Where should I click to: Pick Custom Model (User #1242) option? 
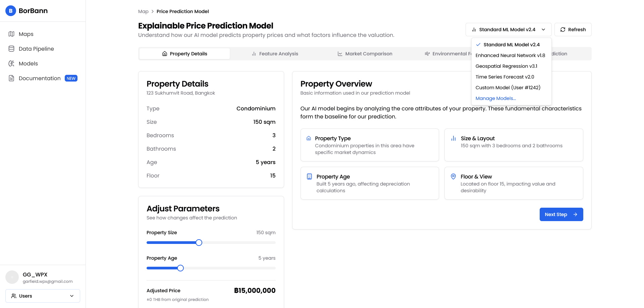pos(508,88)
